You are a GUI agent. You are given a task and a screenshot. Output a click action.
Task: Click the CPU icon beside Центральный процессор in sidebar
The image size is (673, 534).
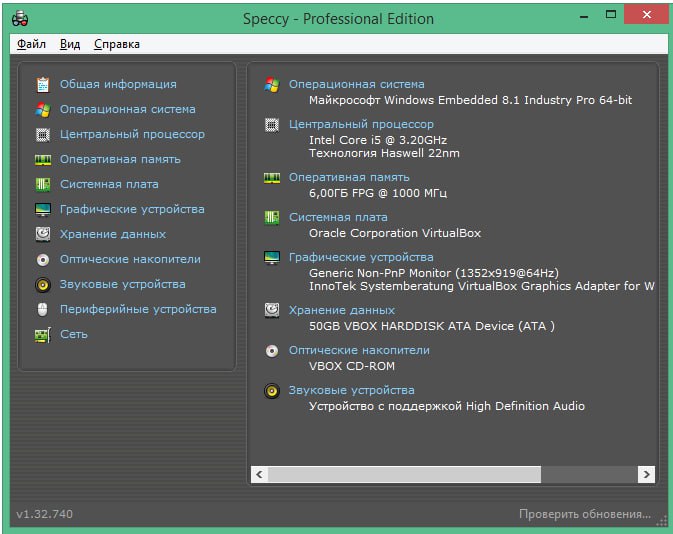click(x=43, y=135)
